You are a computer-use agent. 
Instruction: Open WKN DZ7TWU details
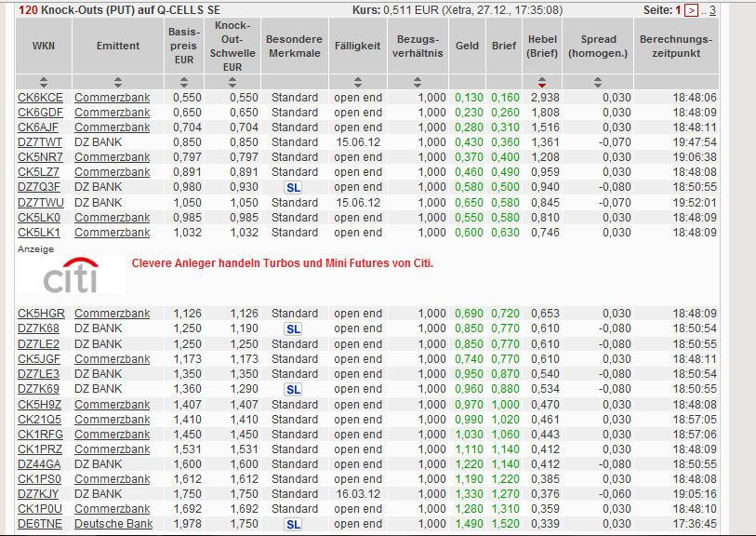(41, 203)
